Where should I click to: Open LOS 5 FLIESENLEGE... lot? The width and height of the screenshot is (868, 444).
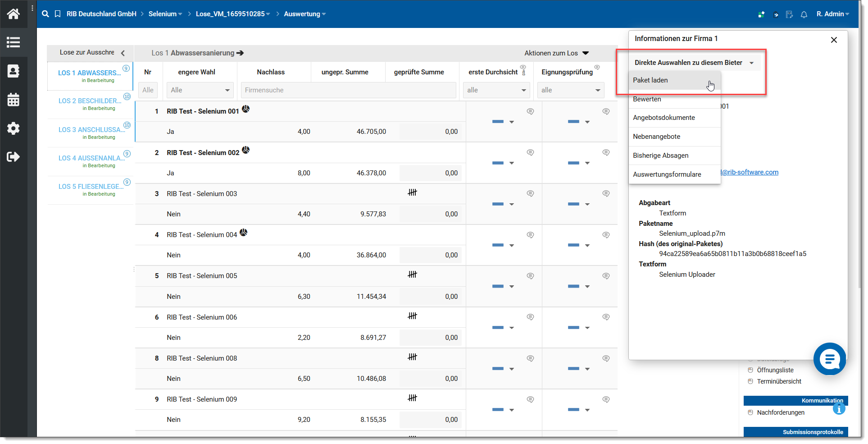click(x=90, y=190)
